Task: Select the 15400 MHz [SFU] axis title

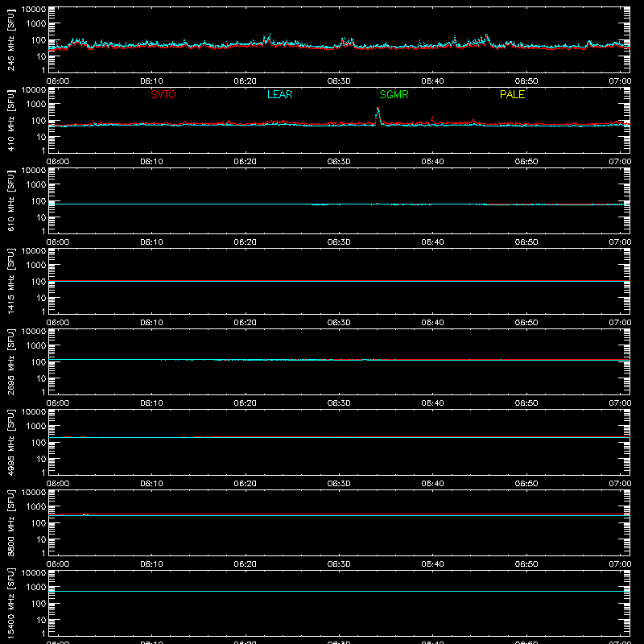Action: click(11, 604)
